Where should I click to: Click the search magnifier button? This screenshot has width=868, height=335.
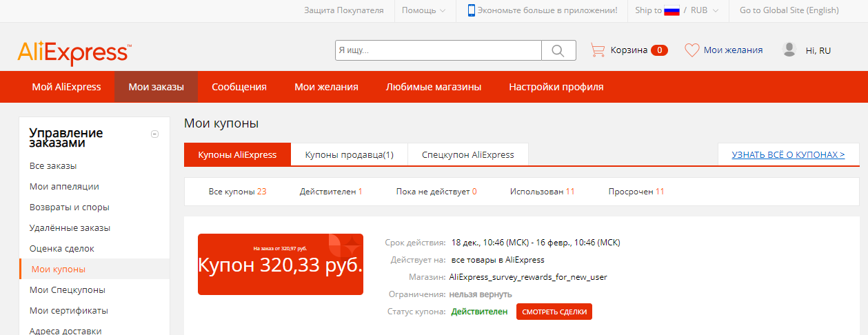(559, 50)
